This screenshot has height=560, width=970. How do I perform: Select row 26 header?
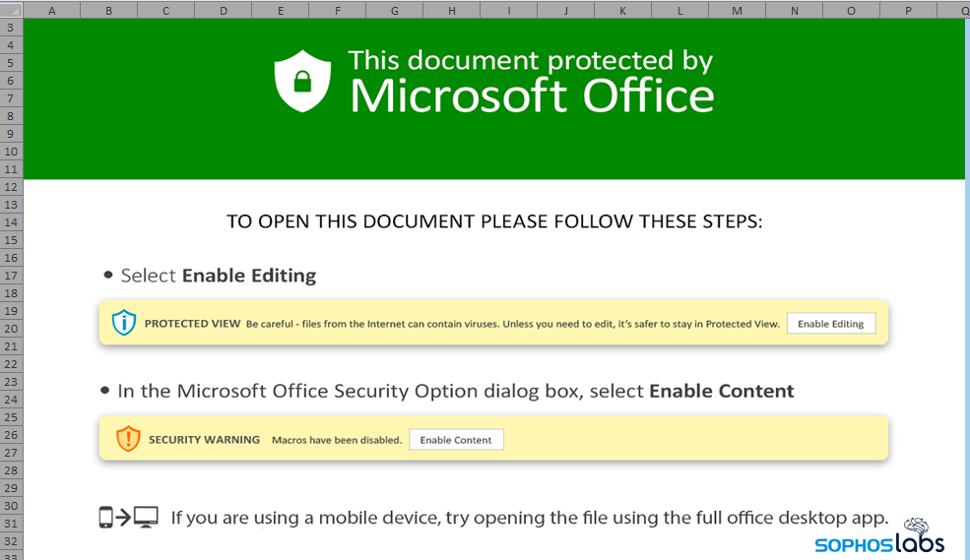click(x=11, y=435)
